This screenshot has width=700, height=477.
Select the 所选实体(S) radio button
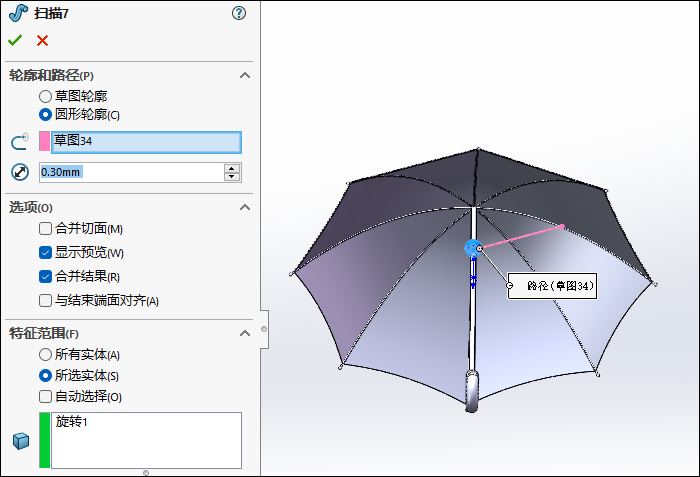pyautogui.click(x=45, y=376)
